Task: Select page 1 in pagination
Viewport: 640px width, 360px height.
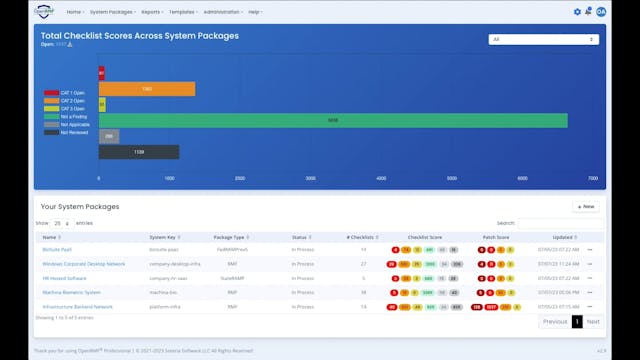Action: [577, 322]
